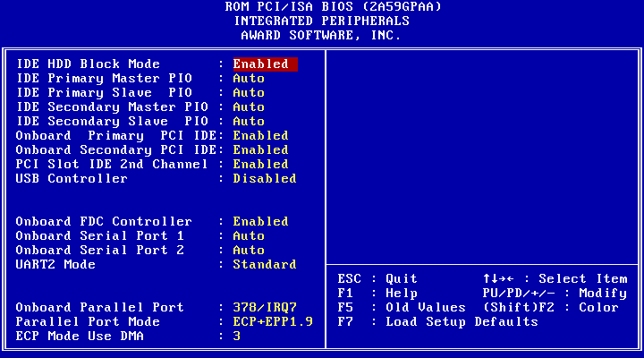Toggle the USB Controller Disabled value
Viewport: 644px width, 358px height.
pos(265,179)
